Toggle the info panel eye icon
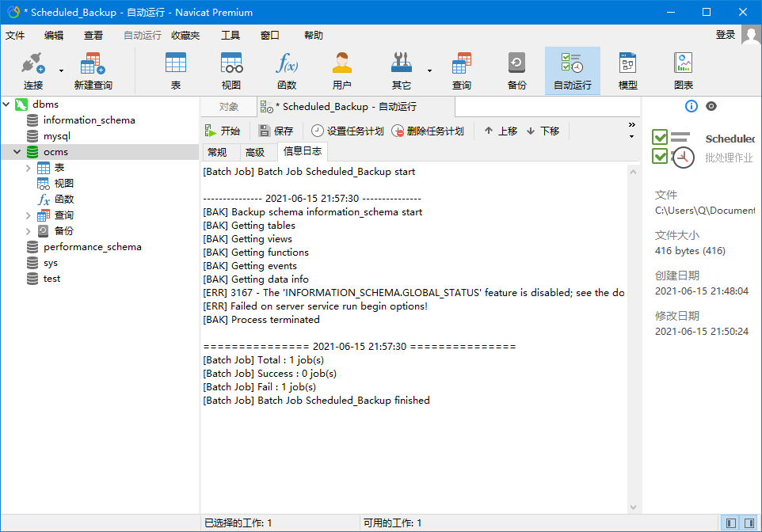 coord(711,106)
